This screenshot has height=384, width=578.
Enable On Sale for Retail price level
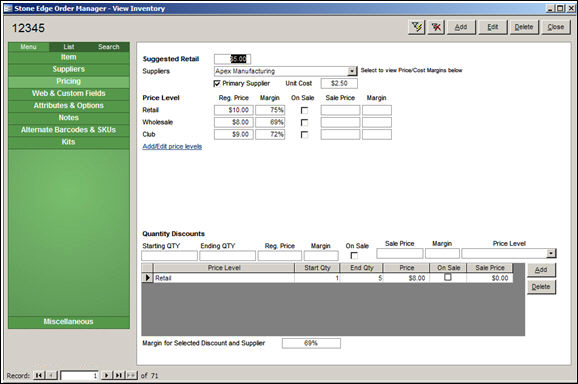pos(304,110)
